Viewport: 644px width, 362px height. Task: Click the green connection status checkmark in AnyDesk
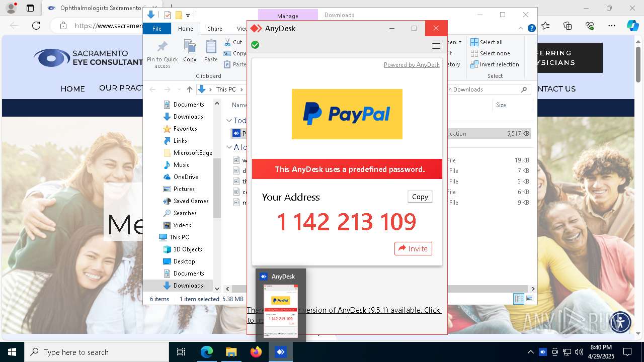255,45
